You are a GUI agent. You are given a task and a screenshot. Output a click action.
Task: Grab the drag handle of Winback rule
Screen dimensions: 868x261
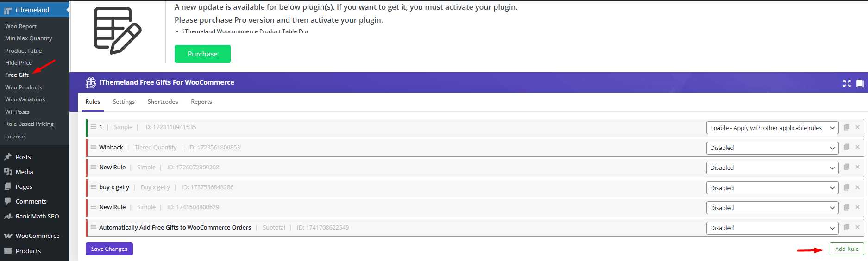pos(94,147)
